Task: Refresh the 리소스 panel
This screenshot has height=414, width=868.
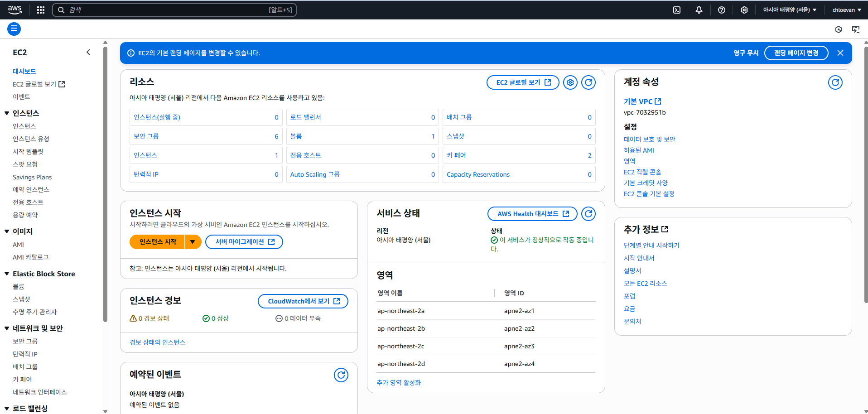Action: click(588, 82)
